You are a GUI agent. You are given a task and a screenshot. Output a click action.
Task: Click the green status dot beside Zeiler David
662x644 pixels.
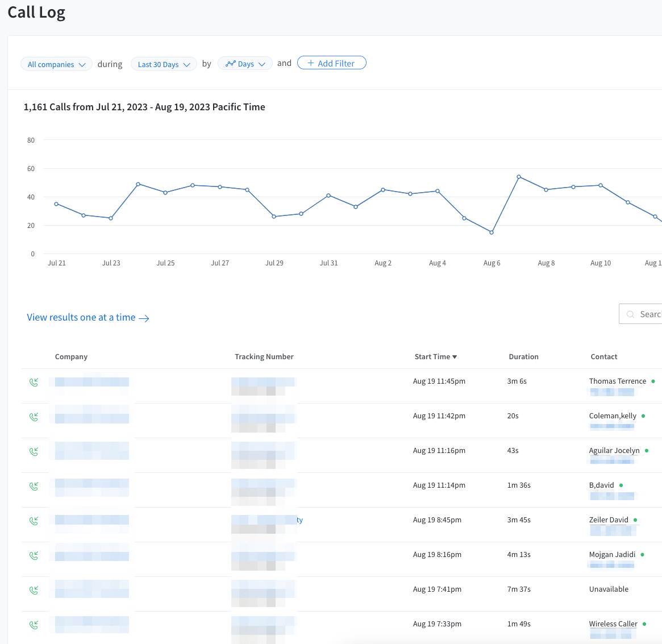click(635, 520)
